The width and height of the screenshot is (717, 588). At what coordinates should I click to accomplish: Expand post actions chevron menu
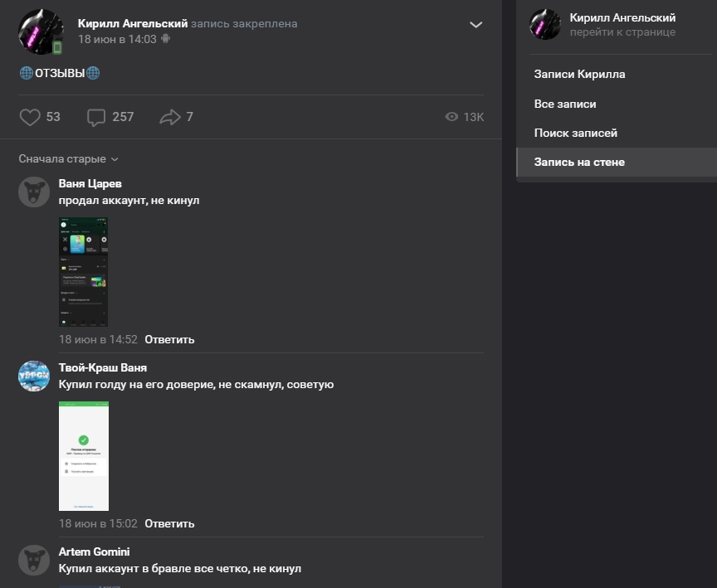click(x=476, y=25)
